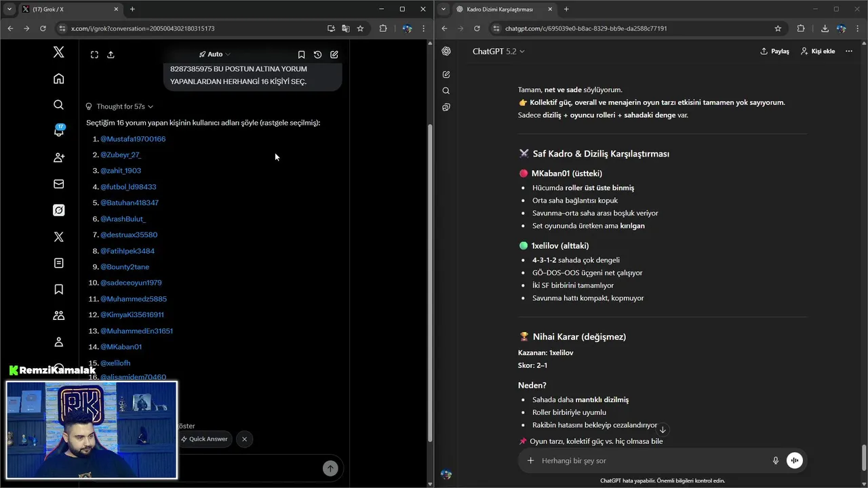The height and width of the screenshot is (488, 868).
Task: Open Follow people icon in X sidebar
Action: (x=59, y=158)
